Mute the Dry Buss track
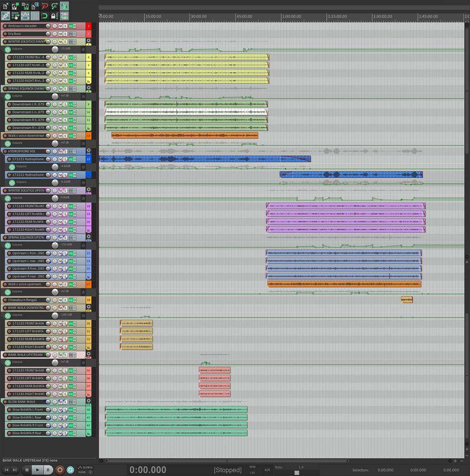Viewport: 470px width, 476px height. pyautogui.click(x=60, y=34)
